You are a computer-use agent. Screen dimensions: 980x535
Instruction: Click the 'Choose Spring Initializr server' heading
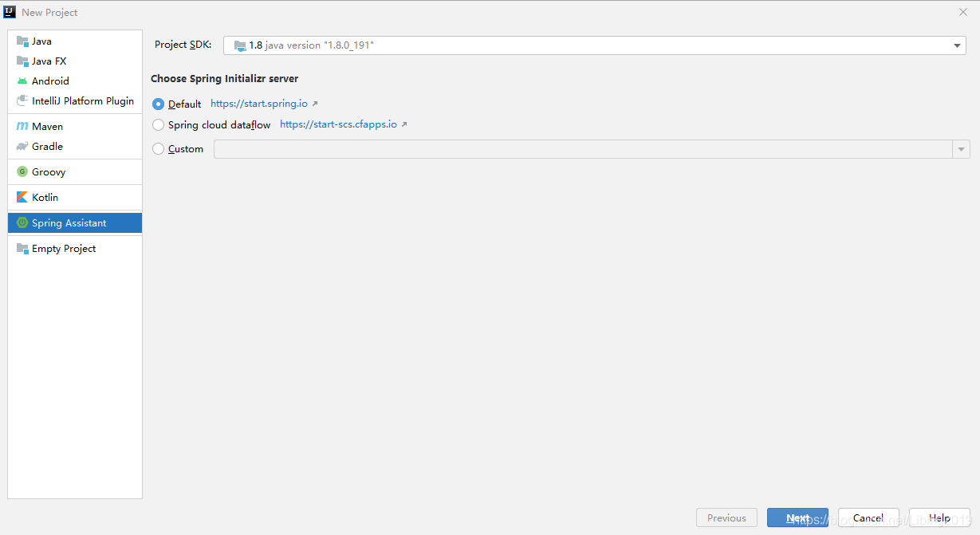click(x=225, y=79)
